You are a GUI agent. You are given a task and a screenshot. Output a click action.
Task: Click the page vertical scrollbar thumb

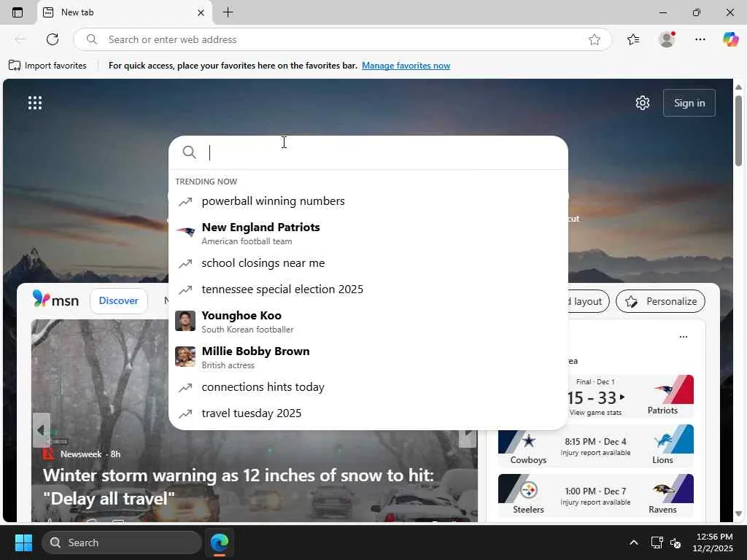pyautogui.click(x=738, y=131)
